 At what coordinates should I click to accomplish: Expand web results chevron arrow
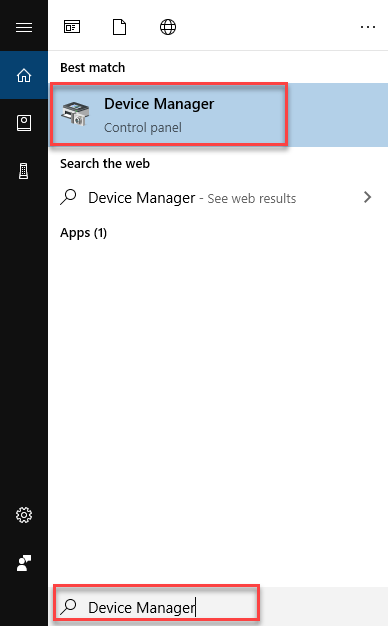[368, 197]
